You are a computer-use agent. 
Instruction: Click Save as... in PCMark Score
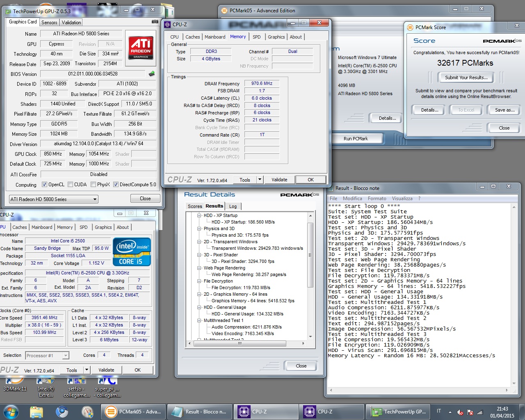(504, 110)
